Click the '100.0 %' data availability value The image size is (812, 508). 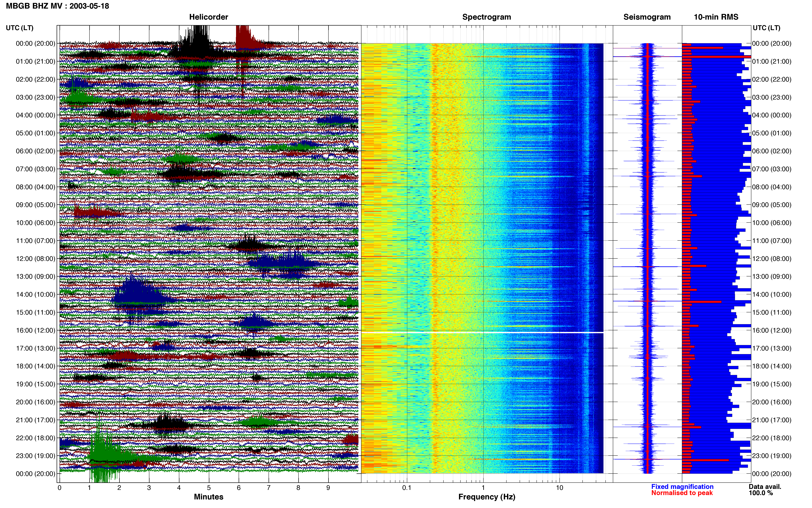point(761,493)
